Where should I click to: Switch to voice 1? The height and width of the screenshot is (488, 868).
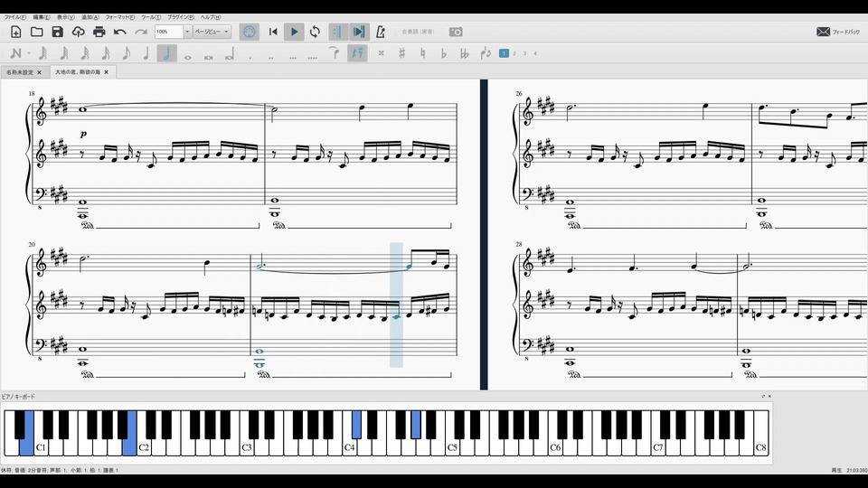[504, 53]
